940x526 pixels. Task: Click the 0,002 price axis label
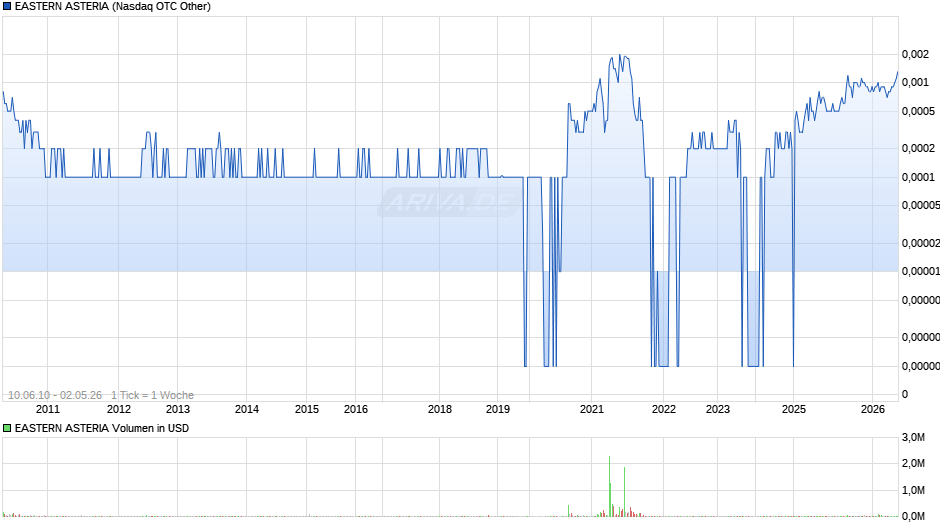click(x=915, y=55)
